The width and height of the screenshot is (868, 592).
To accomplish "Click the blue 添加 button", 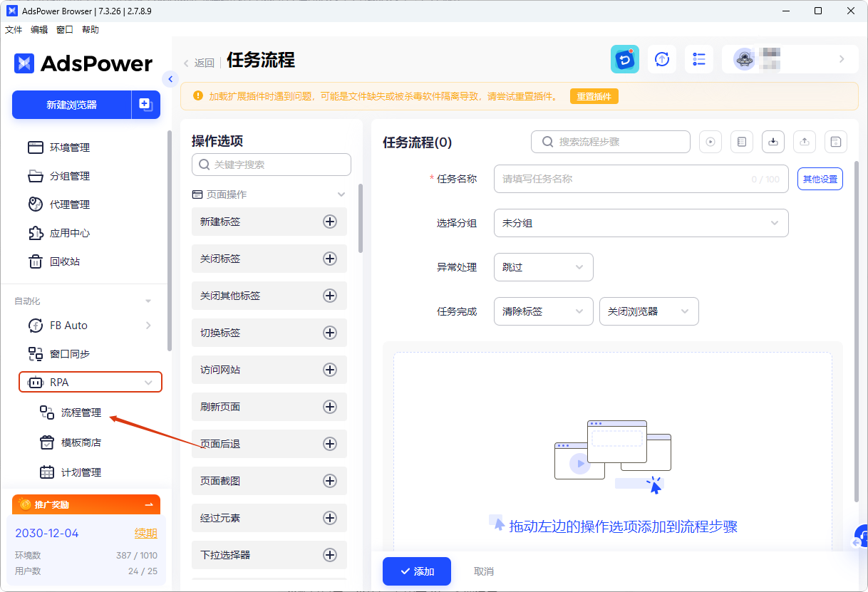I will click(417, 571).
